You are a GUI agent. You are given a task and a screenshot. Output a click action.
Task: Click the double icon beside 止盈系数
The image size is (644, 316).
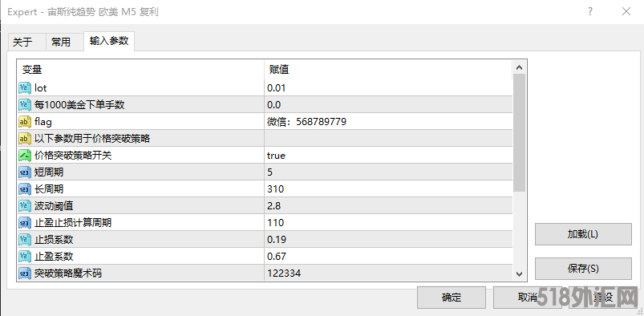click(x=25, y=257)
